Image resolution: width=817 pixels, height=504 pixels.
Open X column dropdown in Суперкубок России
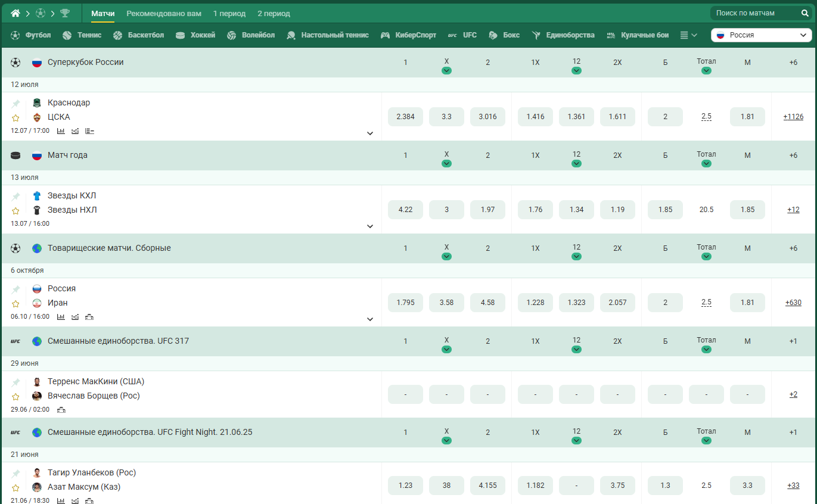(446, 70)
